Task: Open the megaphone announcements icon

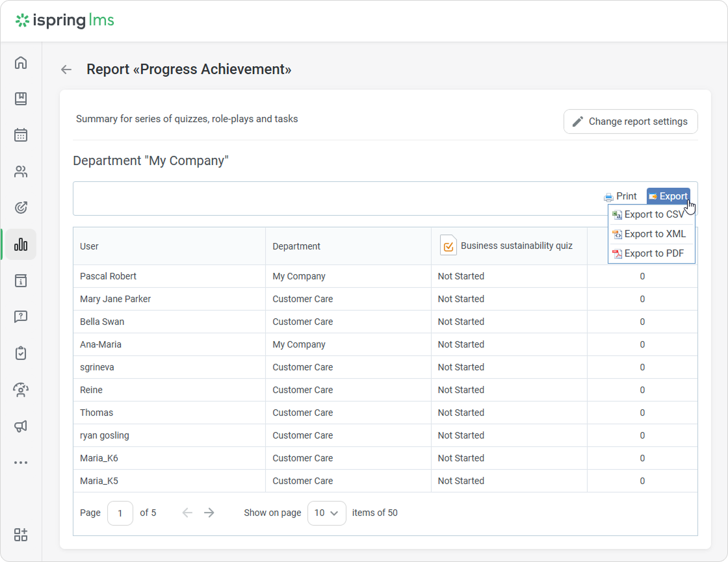Action: pyautogui.click(x=21, y=426)
